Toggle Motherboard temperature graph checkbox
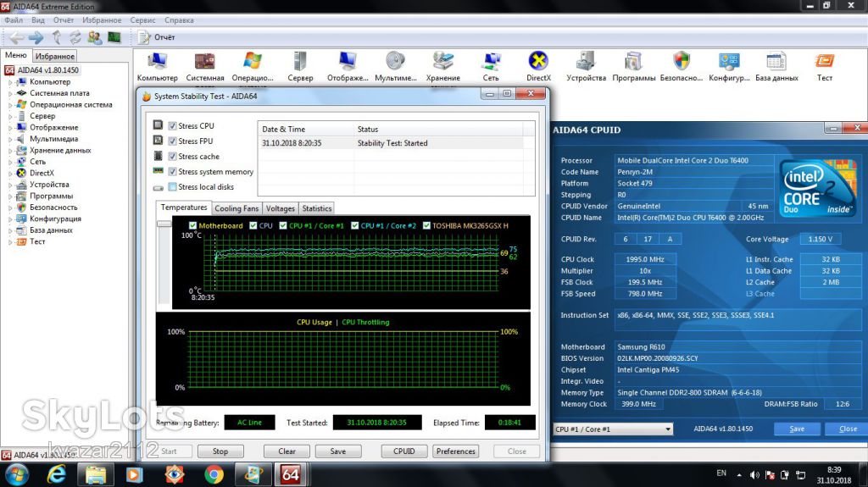The height and width of the screenshot is (487, 868). click(192, 225)
